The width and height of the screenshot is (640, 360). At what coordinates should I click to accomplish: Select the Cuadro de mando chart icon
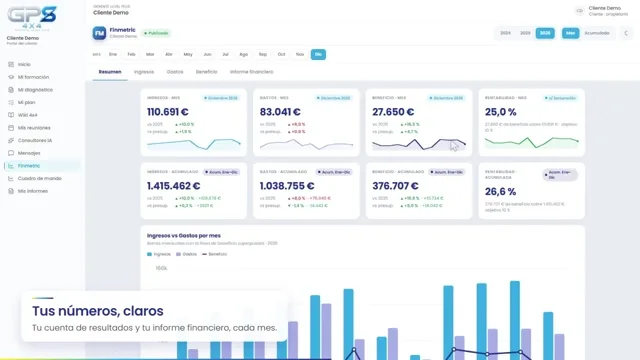[11, 178]
